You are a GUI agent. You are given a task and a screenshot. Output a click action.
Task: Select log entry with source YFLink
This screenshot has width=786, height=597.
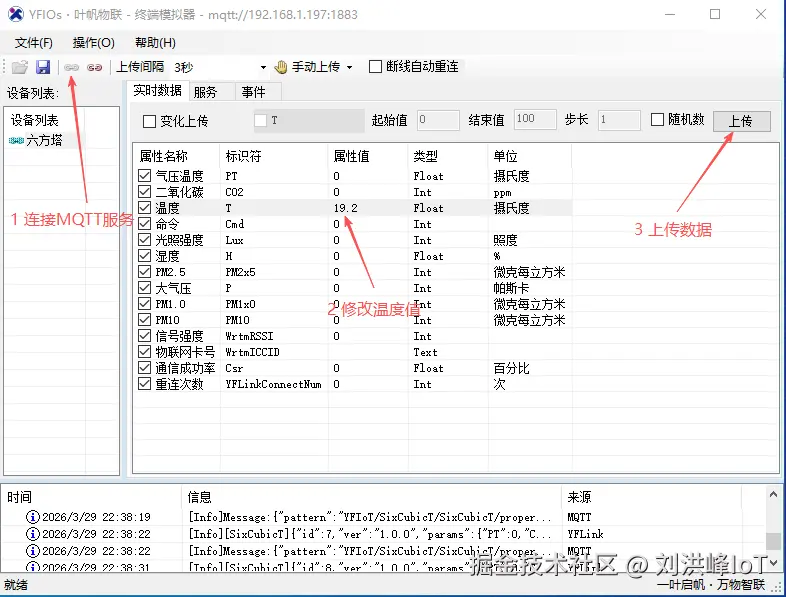click(x=383, y=534)
